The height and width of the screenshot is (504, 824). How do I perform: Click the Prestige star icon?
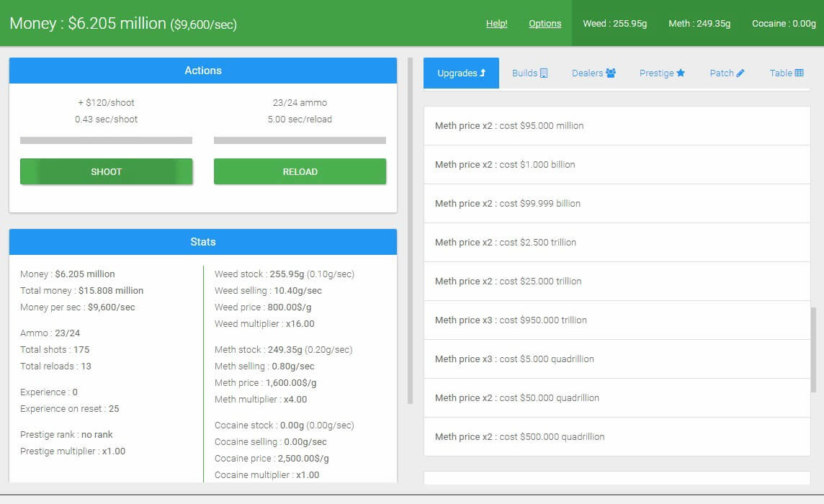[681, 73]
